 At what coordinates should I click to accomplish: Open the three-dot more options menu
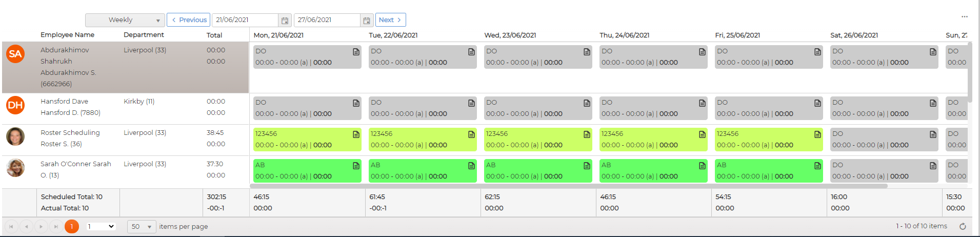pos(964,16)
